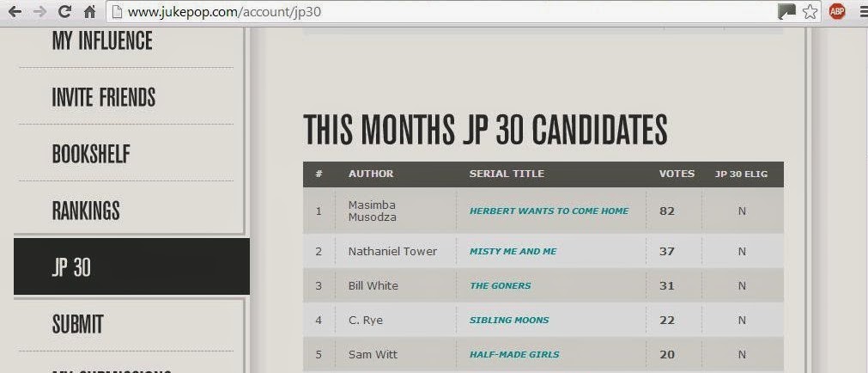
Task: Open Submit in the sidebar
Action: 77,324
